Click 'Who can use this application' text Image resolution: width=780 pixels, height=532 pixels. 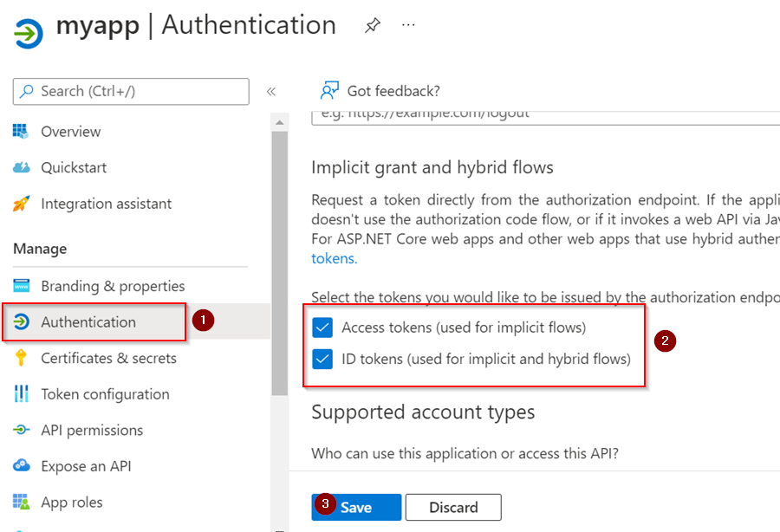465,453
